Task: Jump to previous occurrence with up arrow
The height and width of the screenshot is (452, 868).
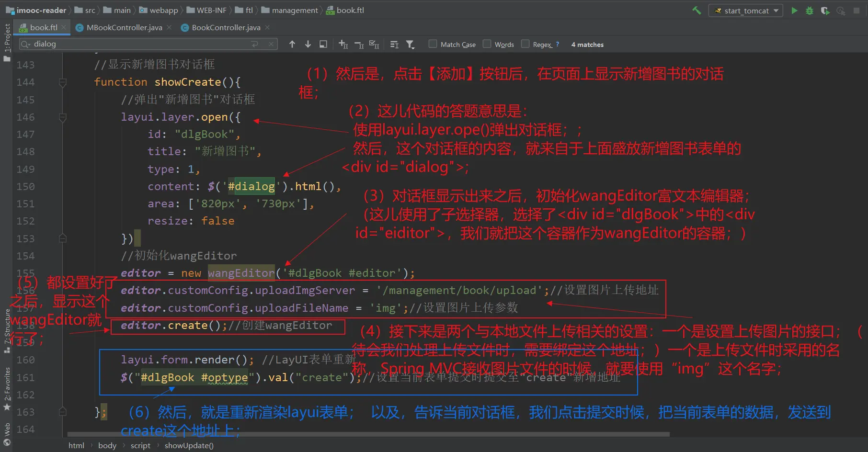Action: (292, 44)
